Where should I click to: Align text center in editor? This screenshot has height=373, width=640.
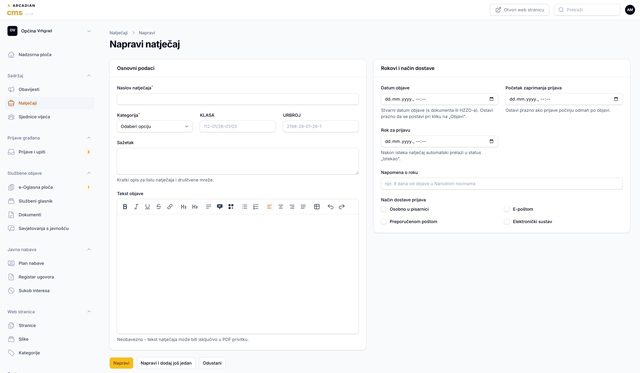point(280,206)
